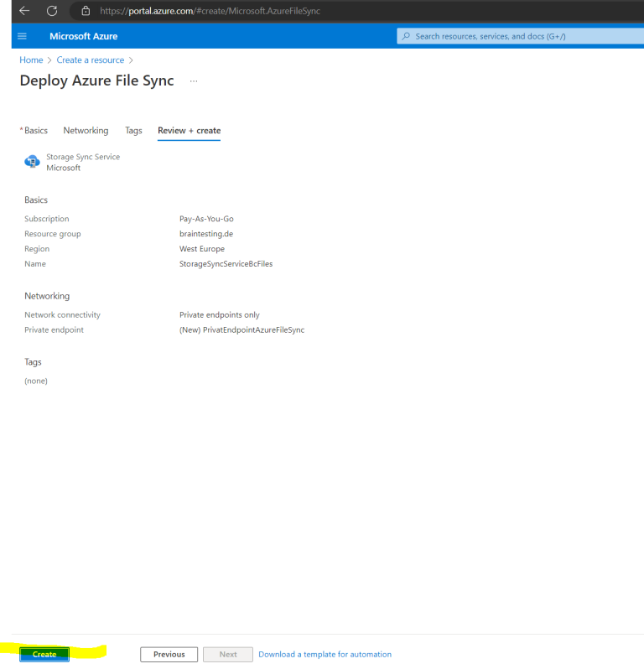This screenshot has width=644, height=669.
Task: Click the Previous button
Action: 169,654
